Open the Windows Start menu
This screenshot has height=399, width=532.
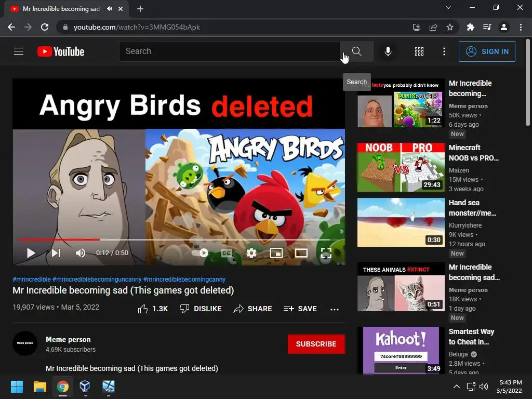coord(17,387)
